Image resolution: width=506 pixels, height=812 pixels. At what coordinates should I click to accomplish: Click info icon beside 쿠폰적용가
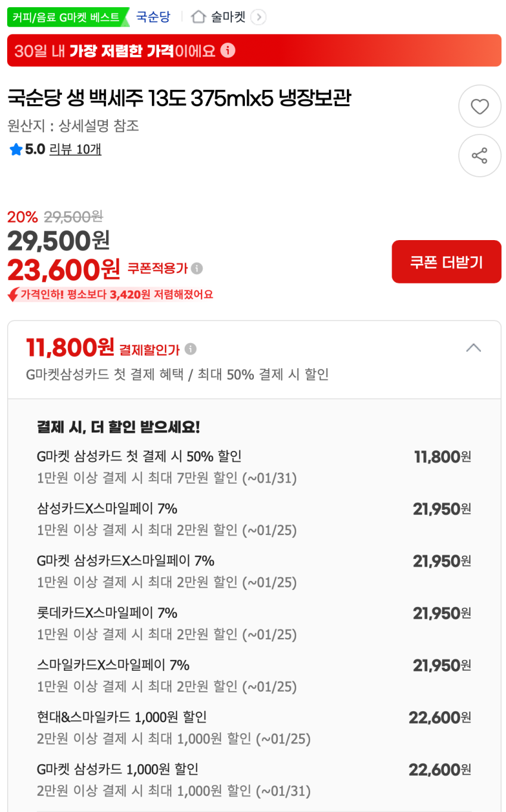197,269
